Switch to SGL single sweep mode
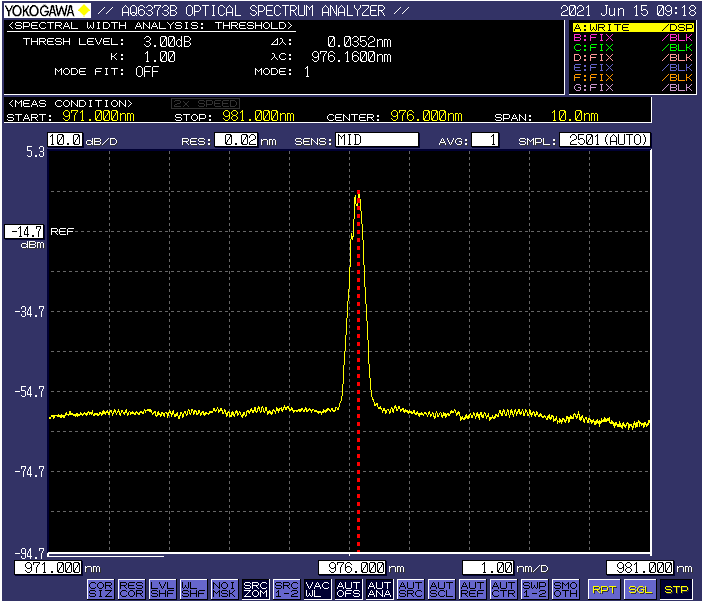 coord(639,589)
